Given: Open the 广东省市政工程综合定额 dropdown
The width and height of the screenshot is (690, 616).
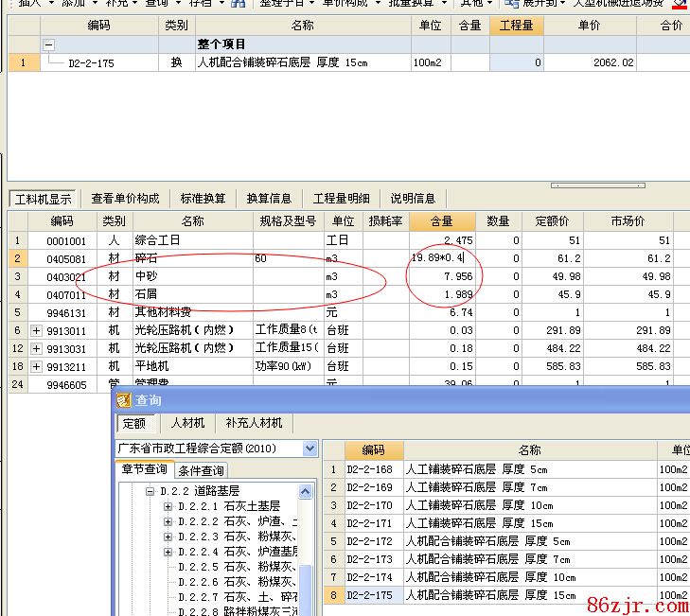Looking at the screenshot, I should tap(310, 449).
